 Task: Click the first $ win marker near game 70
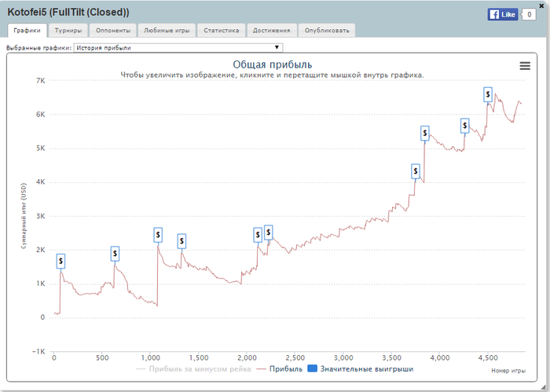60,262
